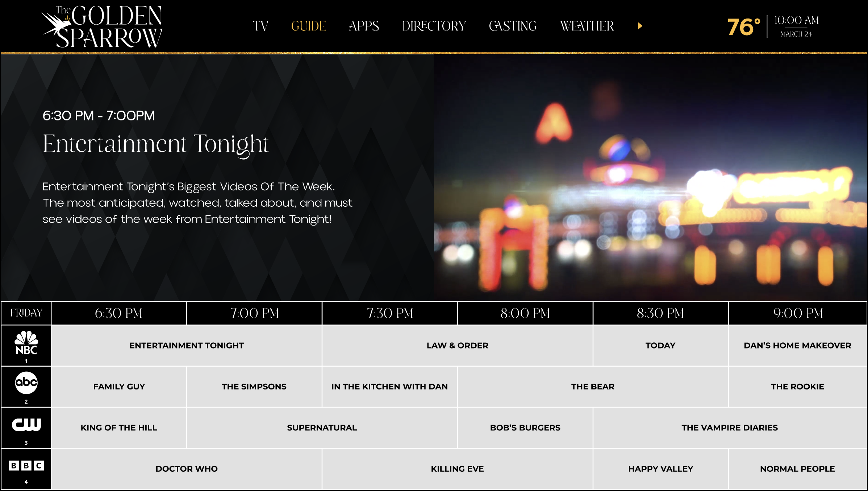The width and height of the screenshot is (868, 491).
Task: Click the March 24 date
Action: pyautogui.click(x=796, y=34)
